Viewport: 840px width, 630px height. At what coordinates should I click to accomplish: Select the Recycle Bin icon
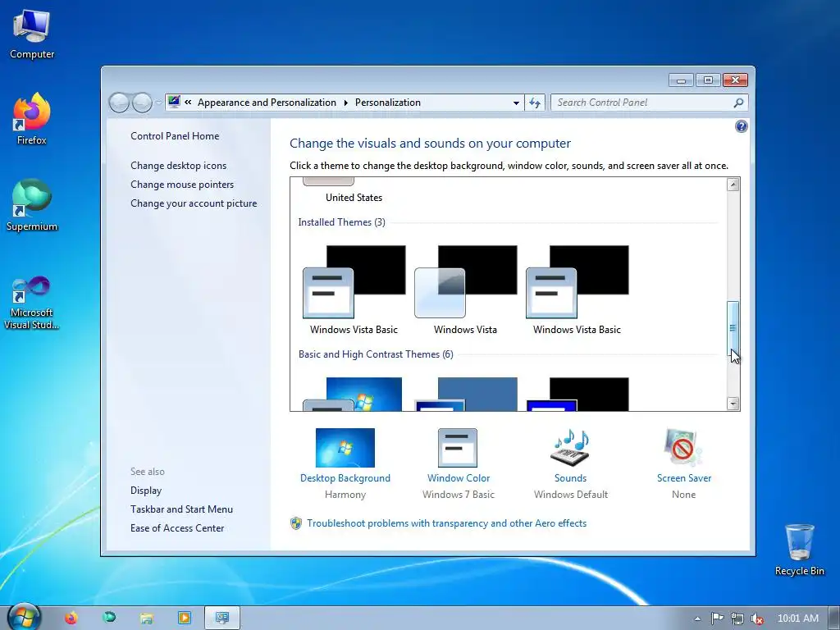[799, 550]
